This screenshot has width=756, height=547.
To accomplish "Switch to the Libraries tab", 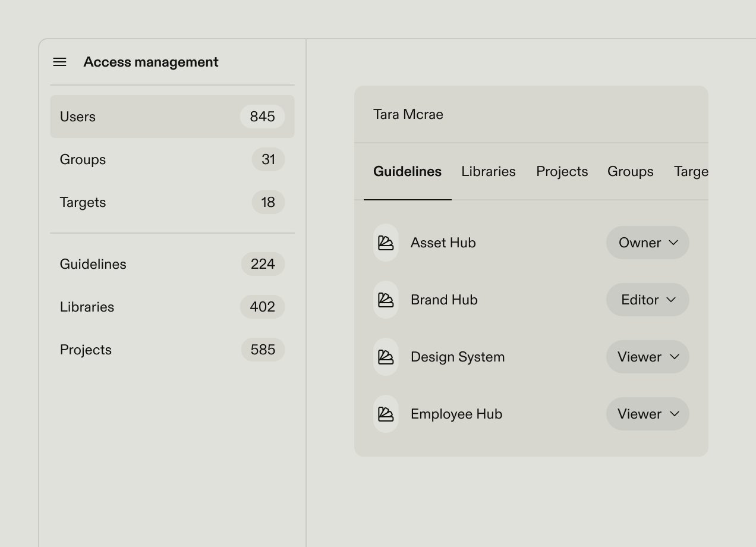I will click(488, 172).
